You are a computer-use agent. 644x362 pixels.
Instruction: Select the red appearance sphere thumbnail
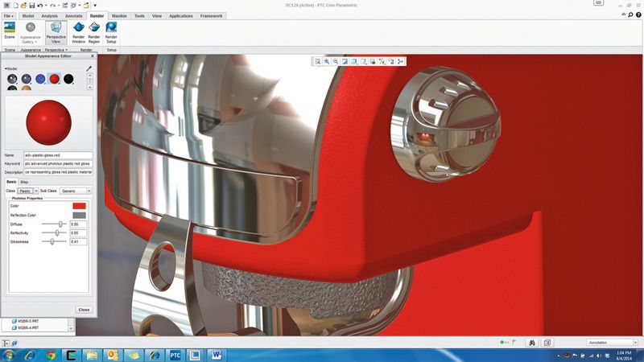coord(54,79)
